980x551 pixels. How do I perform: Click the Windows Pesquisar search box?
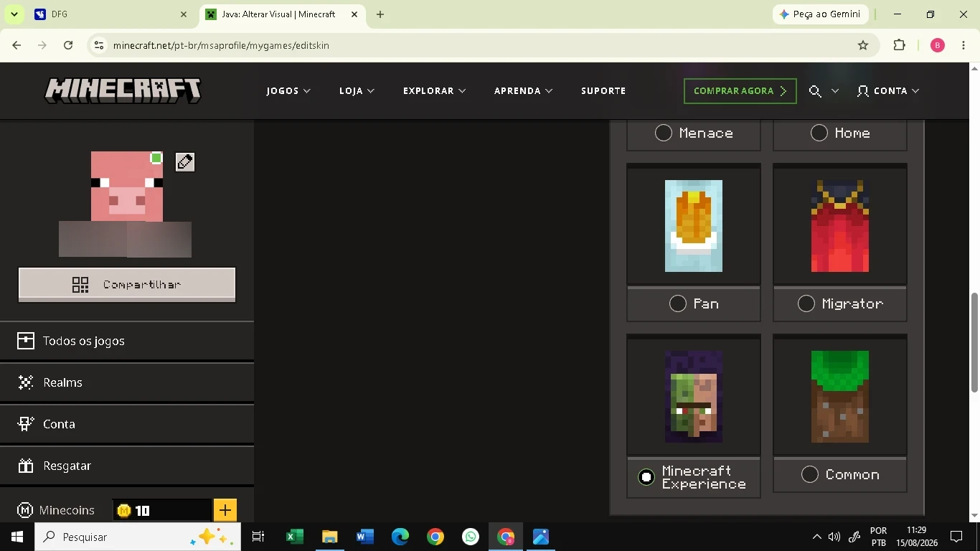138,537
